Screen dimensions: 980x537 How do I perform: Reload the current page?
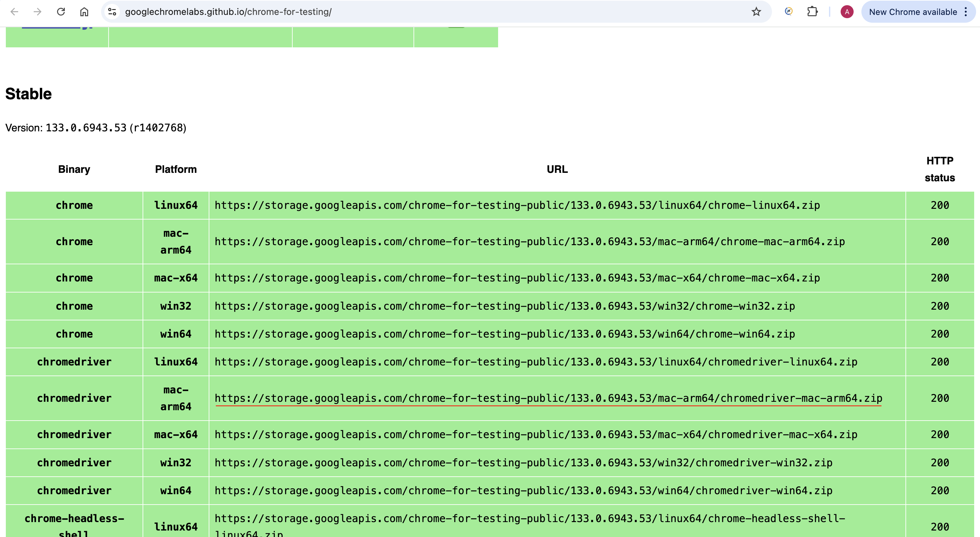tap(61, 12)
